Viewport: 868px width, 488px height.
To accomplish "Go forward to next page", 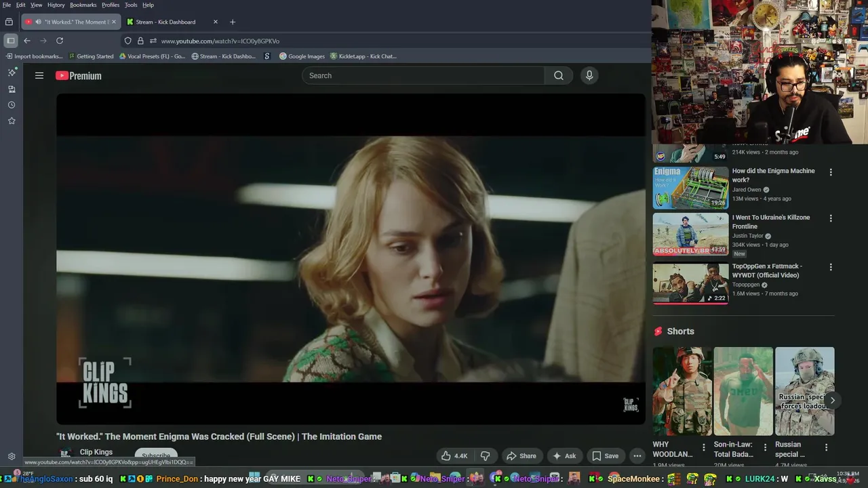I will coord(43,41).
